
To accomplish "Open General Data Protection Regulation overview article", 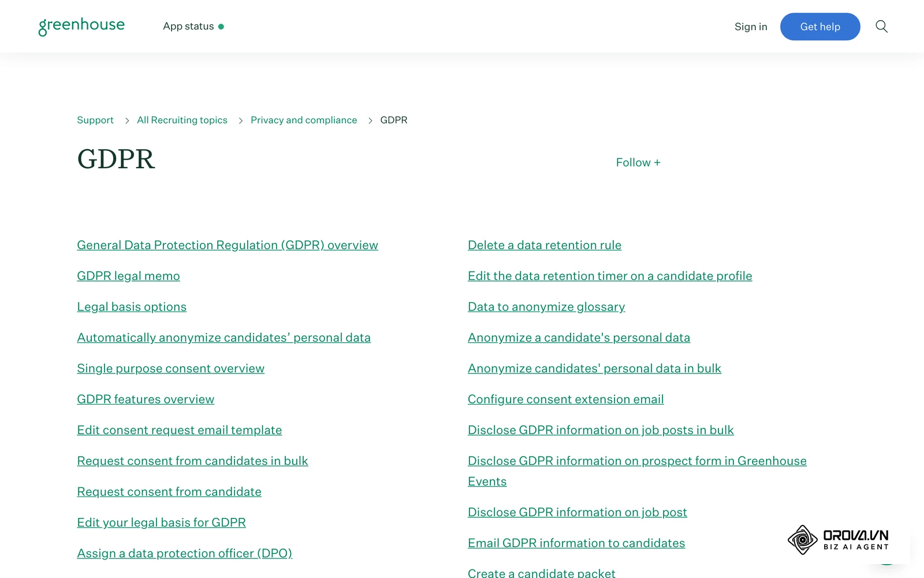I will (x=228, y=245).
